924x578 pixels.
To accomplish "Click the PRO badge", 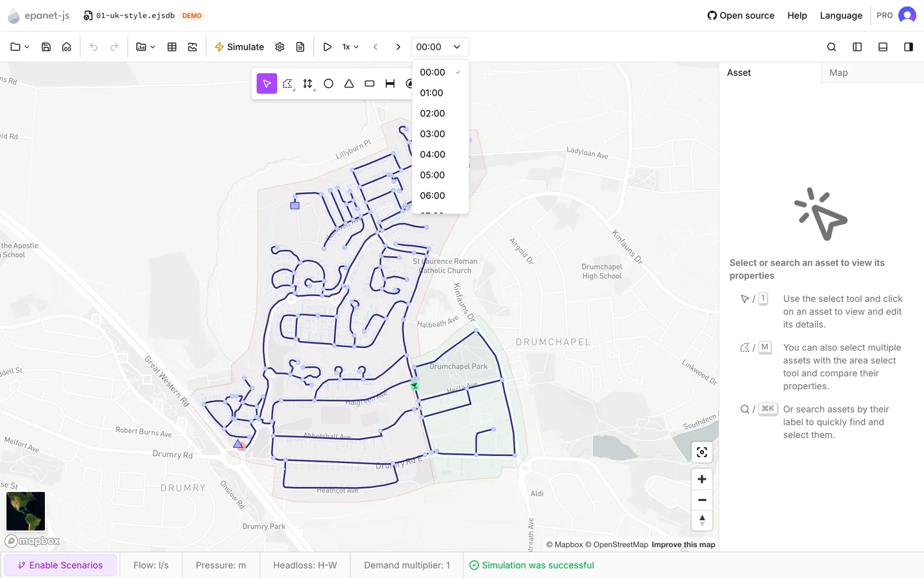I will point(885,15).
